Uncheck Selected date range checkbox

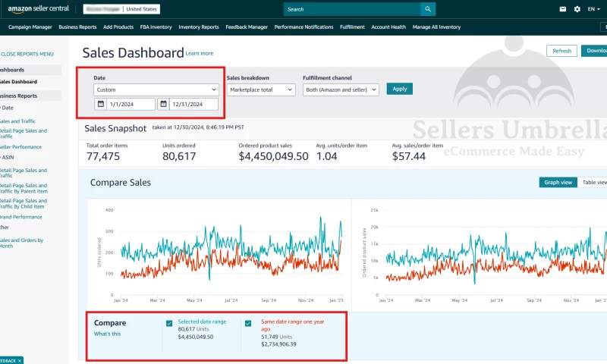coord(169,323)
